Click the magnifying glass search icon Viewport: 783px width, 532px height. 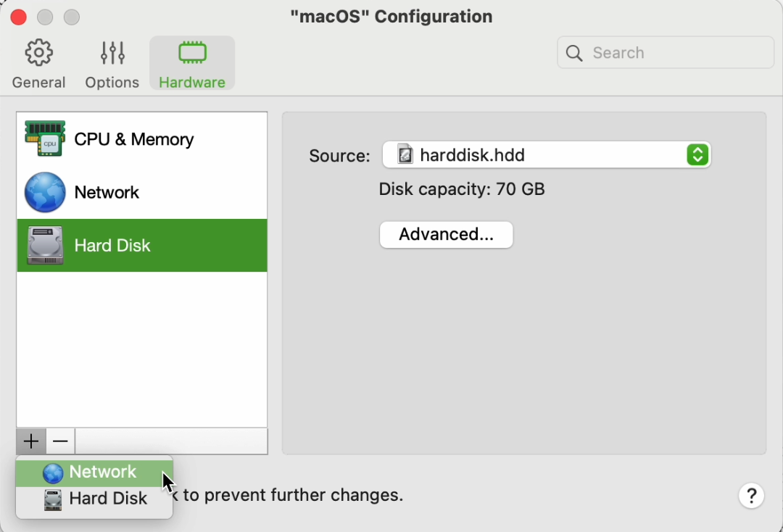click(x=574, y=53)
